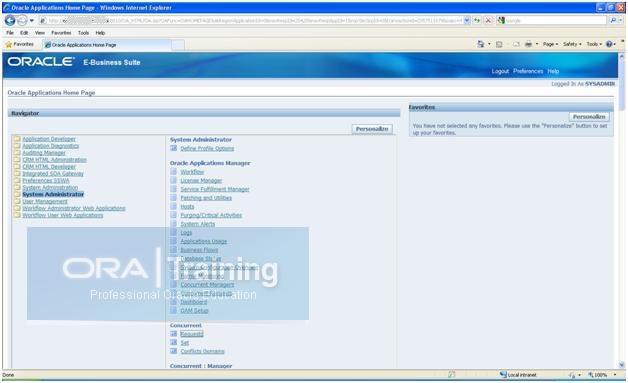Open the Help icon dropdown arrow
Viewport: 628px width, 383px height.
click(615, 44)
